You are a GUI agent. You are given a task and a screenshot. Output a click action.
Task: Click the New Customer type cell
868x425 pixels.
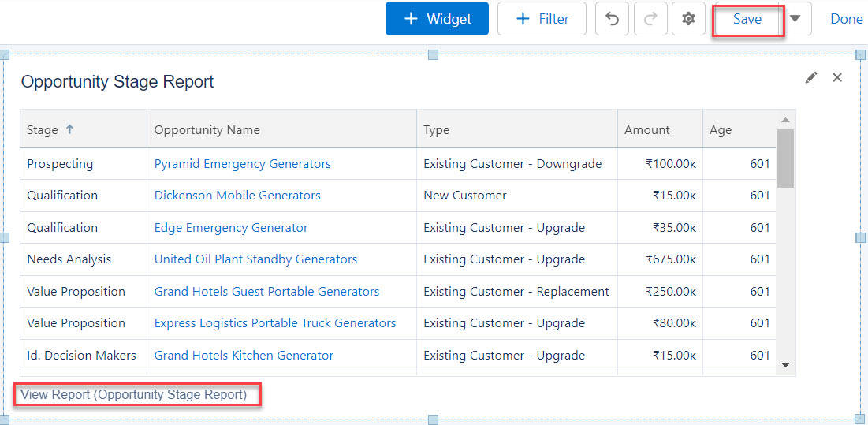pos(517,196)
